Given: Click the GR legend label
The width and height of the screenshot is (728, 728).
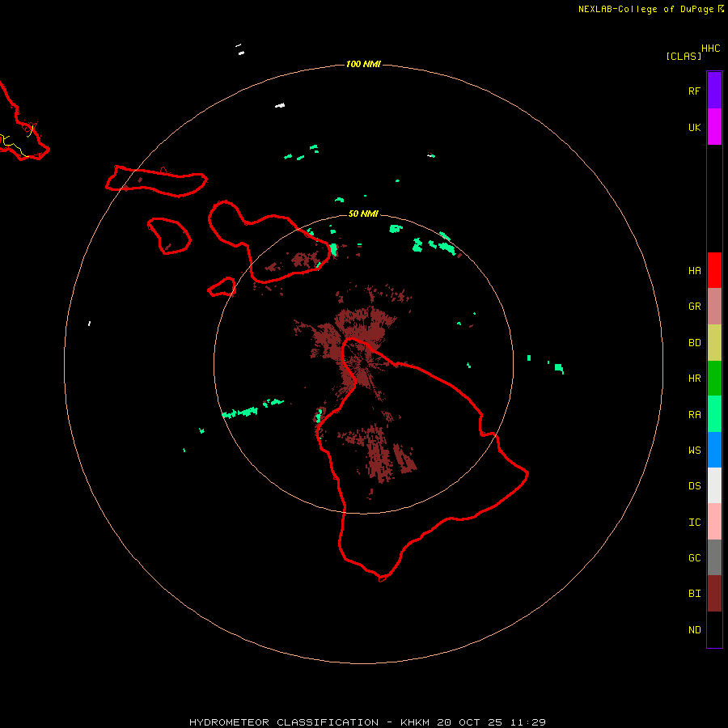Looking at the screenshot, I should pyautogui.click(x=694, y=307).
